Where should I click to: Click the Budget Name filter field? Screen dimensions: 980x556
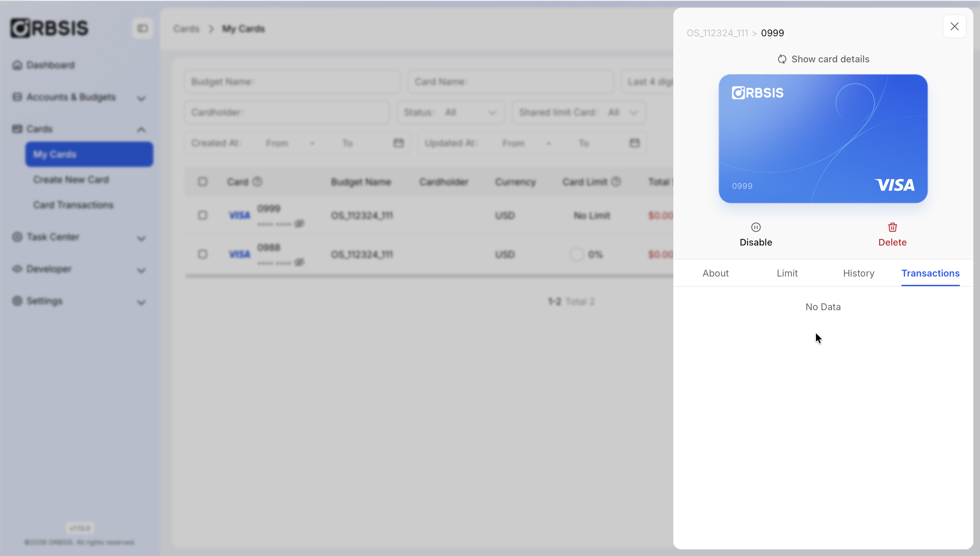pos(293,82)
